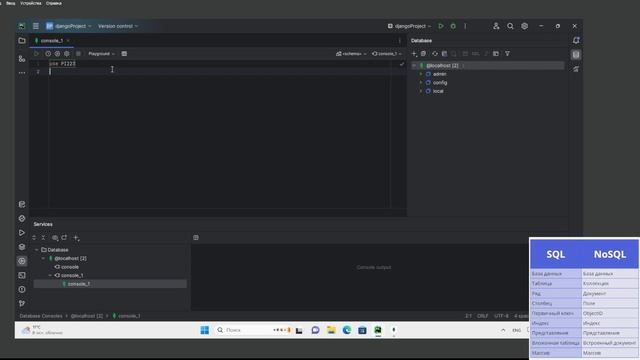
Task: Open the PyCharm taskbar icon
Action: pyautogui.click(x=378, y=330)
